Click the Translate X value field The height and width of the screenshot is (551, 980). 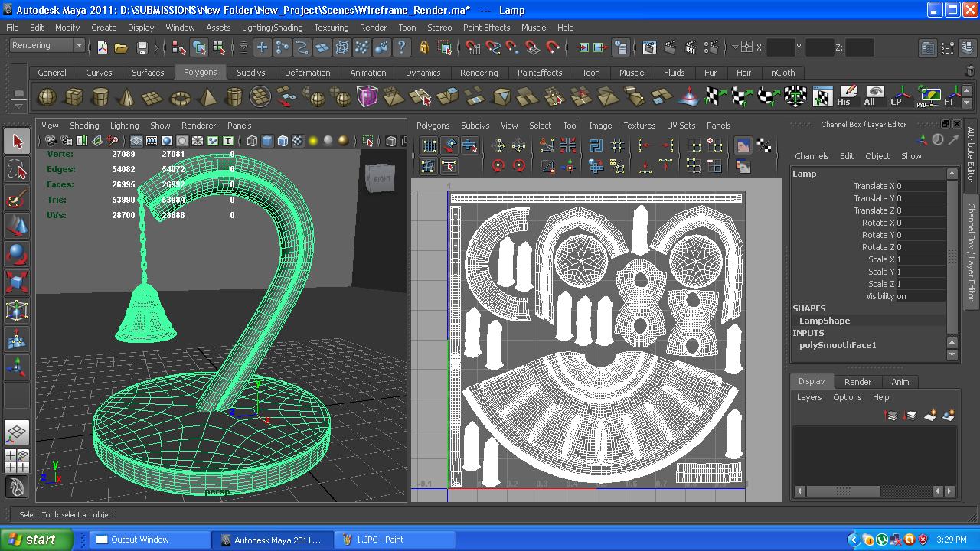(x=921, y=186)
